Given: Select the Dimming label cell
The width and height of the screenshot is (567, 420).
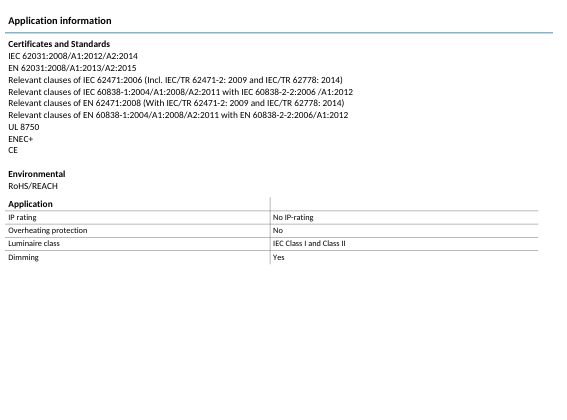Looking at the screenshot, I should 137,257.
